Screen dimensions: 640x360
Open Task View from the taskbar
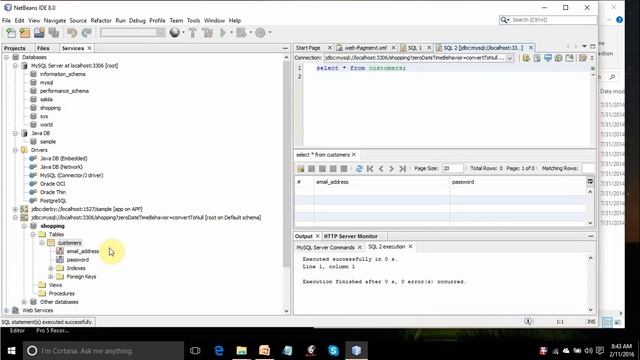click(x=195, y=351)
